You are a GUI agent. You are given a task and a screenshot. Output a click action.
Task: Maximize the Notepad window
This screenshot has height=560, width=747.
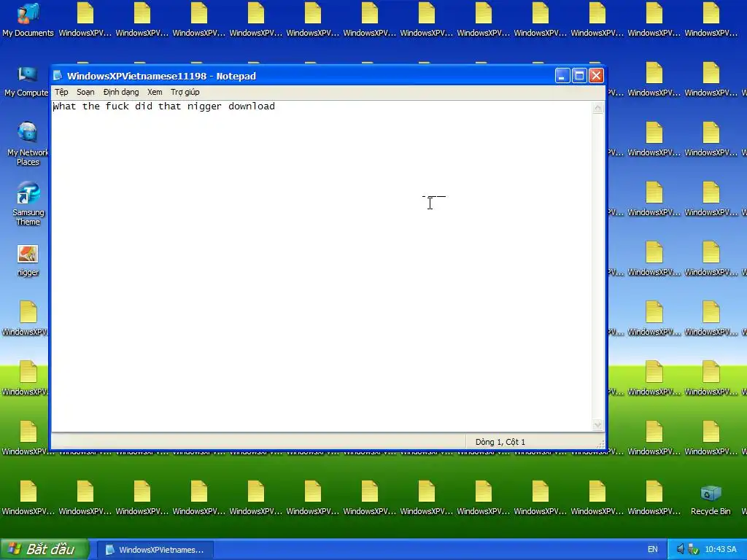(579, 76)
